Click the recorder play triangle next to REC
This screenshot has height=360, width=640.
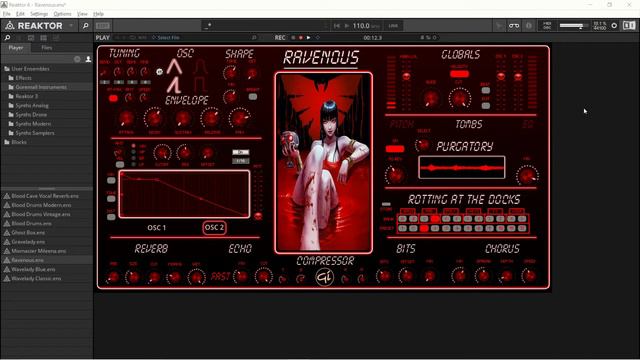(x=309, y=38)
